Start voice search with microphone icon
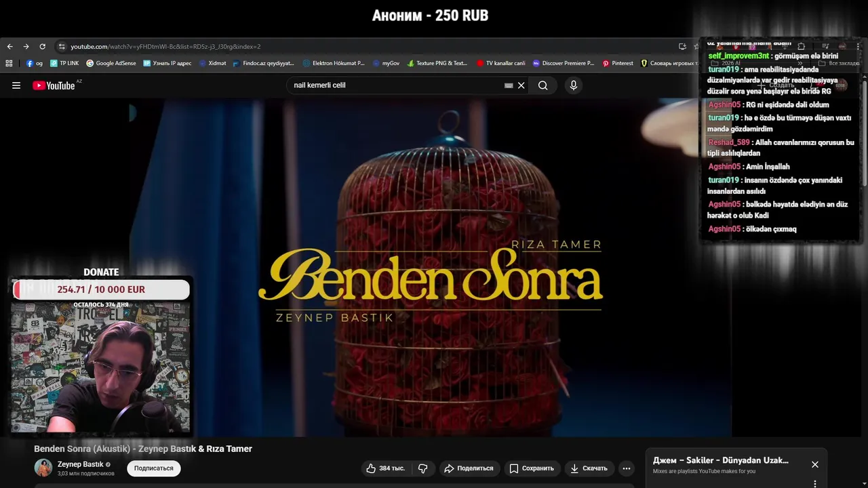The height and width of the screenshot is (488, 868). click(574, 85)
